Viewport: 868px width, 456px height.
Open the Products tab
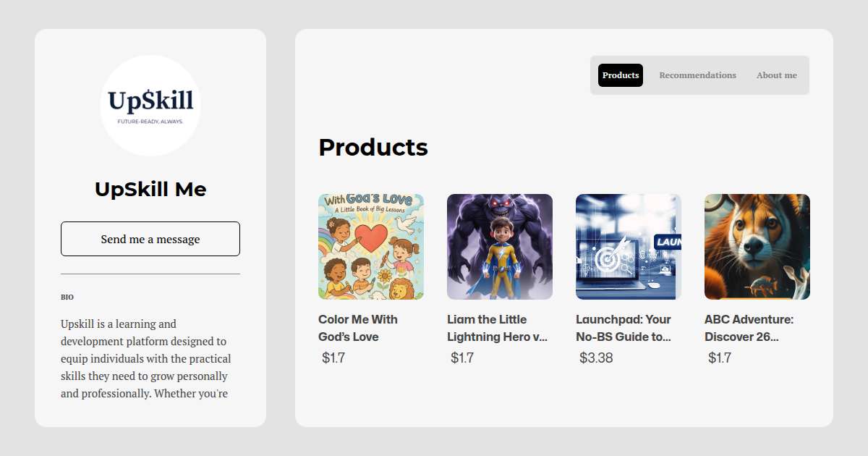621,75
